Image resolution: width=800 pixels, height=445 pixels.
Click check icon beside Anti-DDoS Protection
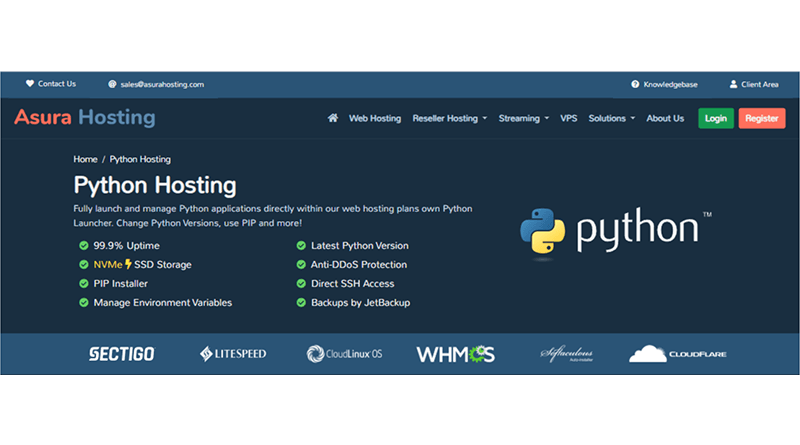tap(301, 264)
